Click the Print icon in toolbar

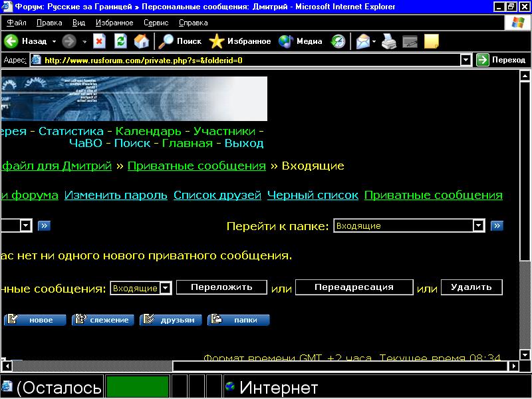pos(389,41)
